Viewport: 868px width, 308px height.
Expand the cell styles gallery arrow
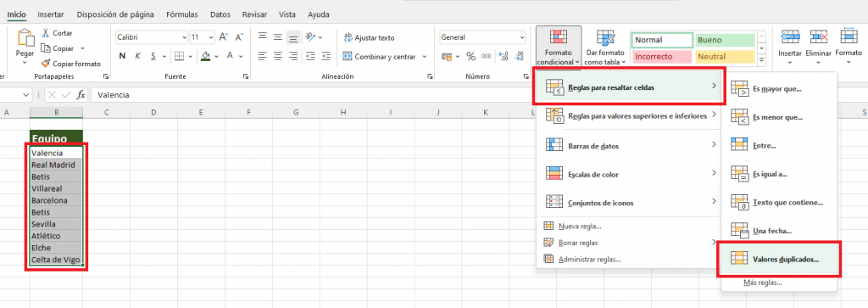pyautogui.click(x=761, y=60)
